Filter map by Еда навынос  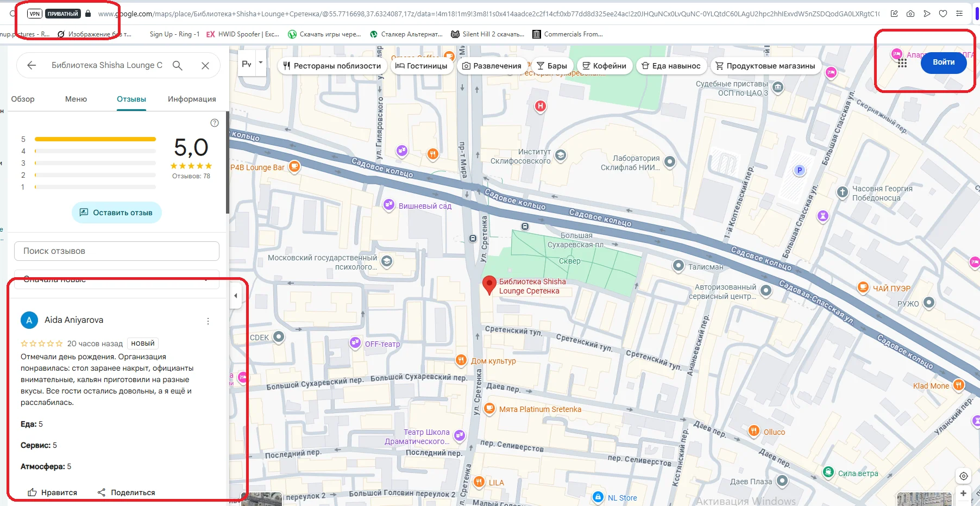671,66
